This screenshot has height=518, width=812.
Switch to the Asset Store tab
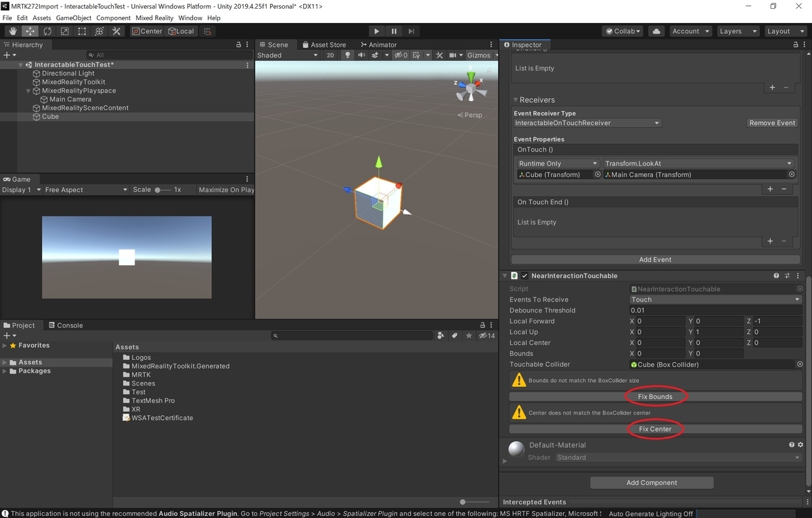point(323,45)
